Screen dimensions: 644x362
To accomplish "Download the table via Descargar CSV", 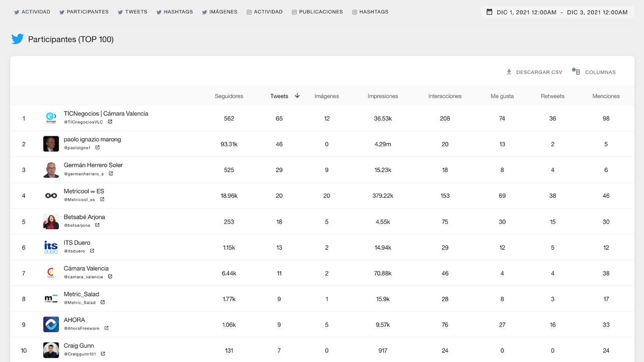I will click(x=535, y=72).
